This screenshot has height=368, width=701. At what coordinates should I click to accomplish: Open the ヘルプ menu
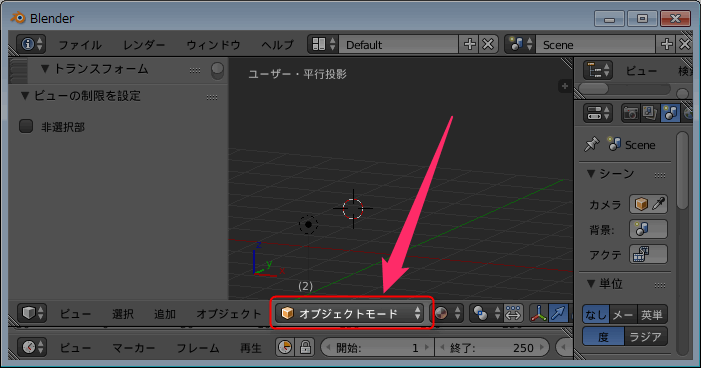(x=278, y=45)
